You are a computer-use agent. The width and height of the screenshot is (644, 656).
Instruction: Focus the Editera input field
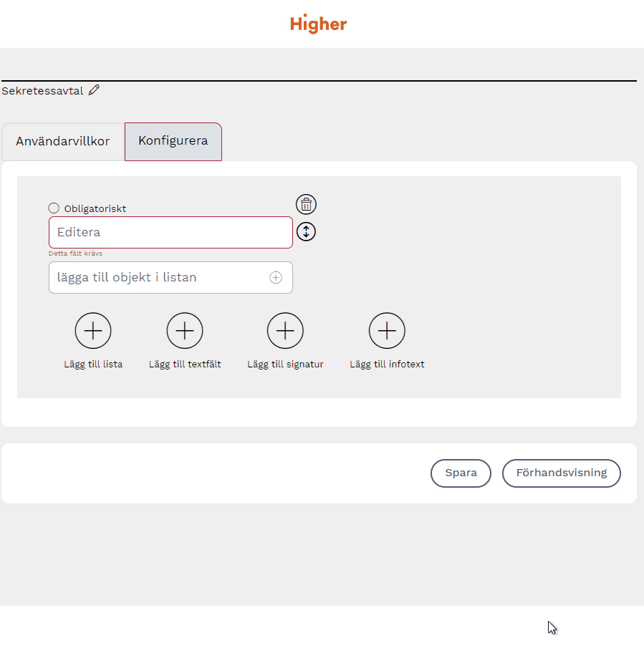[x=170, y=233]
